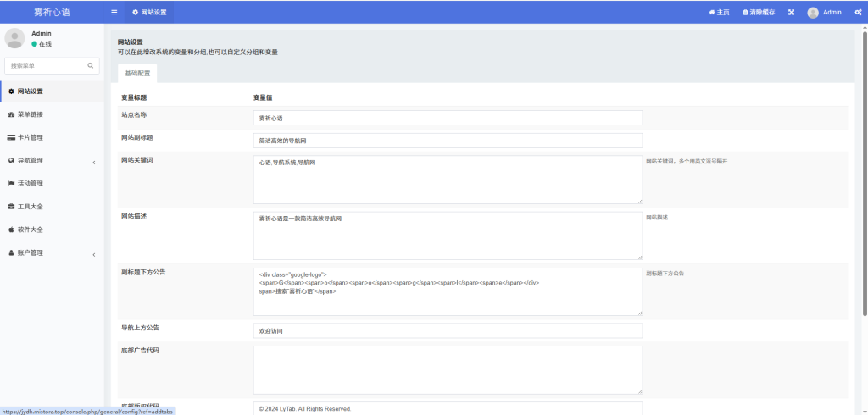Click the page vertical scrollbar
Image resolution: width=868 pixels, height=415 pixels.
864,169
